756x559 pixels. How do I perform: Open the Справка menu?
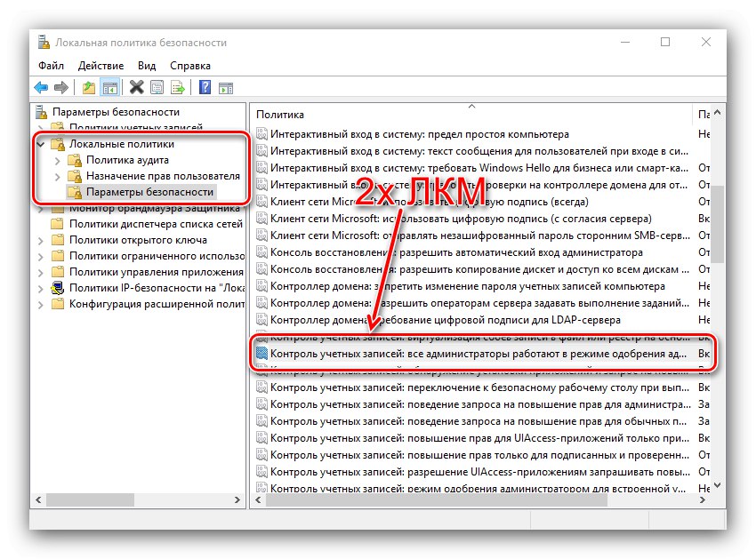[190, 66]
